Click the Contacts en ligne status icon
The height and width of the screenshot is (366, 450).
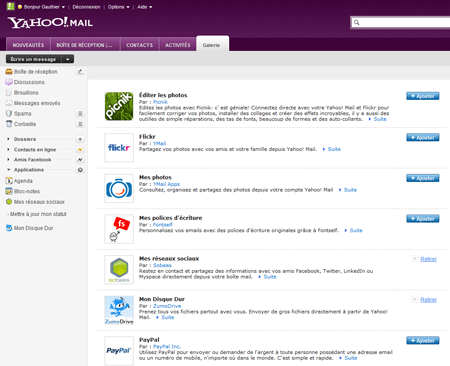(80, 149)
